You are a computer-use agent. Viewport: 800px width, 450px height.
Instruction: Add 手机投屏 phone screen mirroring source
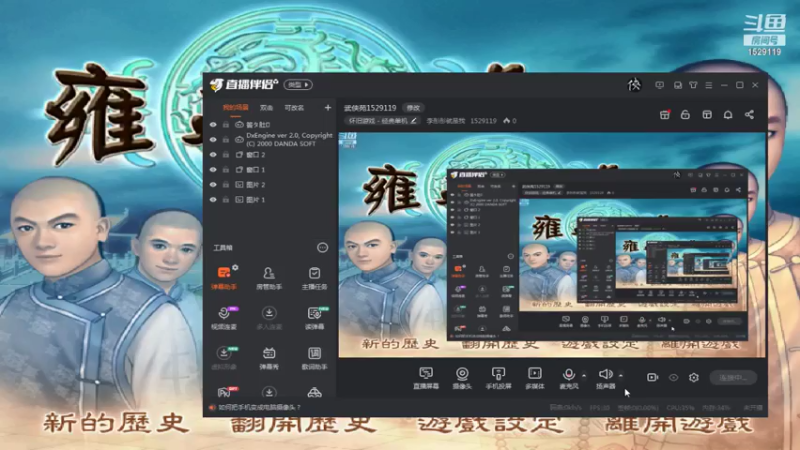tap(498, 378)
